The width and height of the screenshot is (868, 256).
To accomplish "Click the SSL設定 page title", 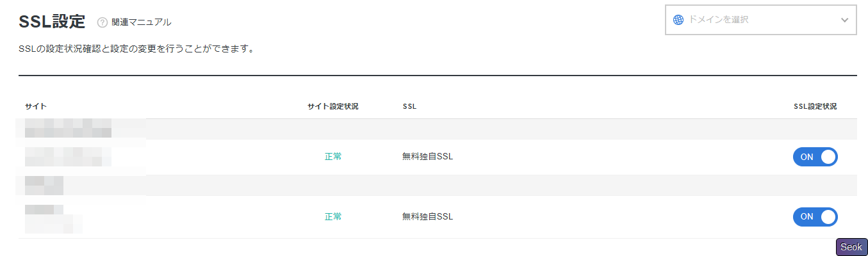I will click(53, 22).
